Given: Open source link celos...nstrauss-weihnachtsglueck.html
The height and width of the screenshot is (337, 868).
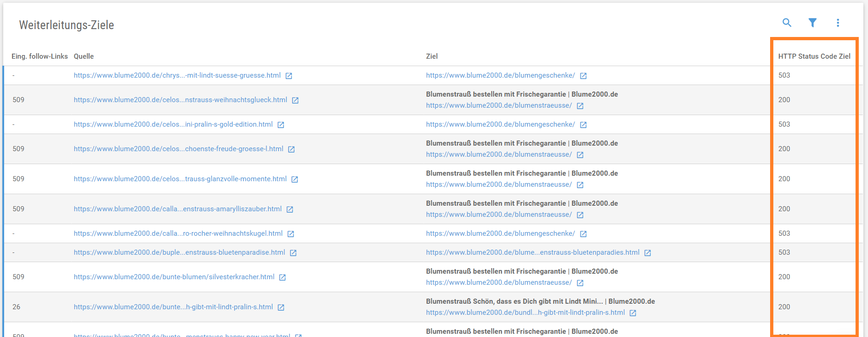Looking at the screenshot, I should coord(181,100).
